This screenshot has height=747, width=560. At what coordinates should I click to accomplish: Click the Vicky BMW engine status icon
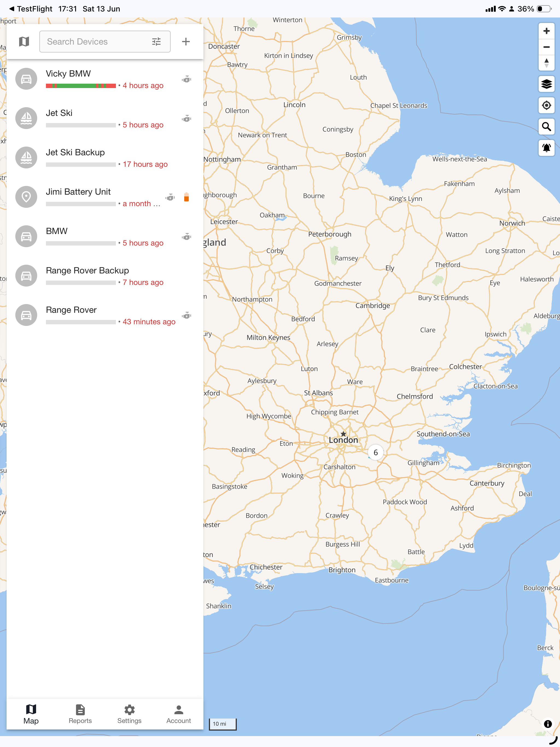point(186,79)
